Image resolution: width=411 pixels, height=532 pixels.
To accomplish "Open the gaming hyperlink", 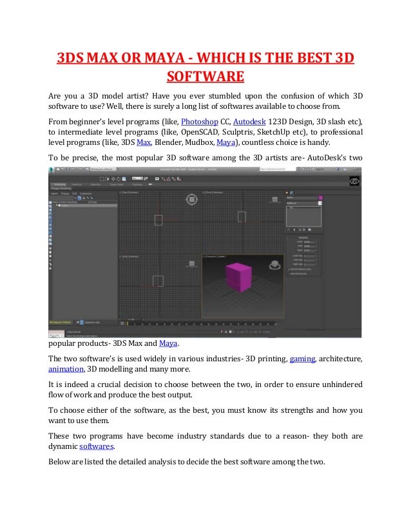I will click(x=302, y=359).
